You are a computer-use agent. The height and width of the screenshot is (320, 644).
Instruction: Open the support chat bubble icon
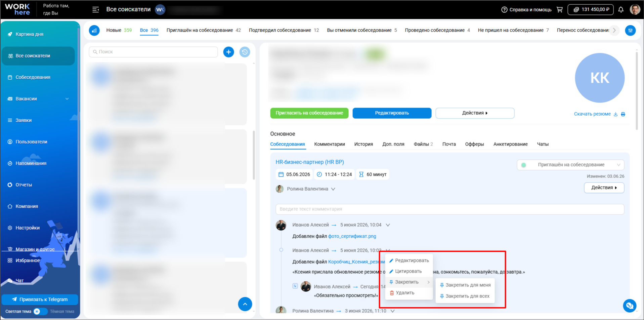tap(630, 306)
